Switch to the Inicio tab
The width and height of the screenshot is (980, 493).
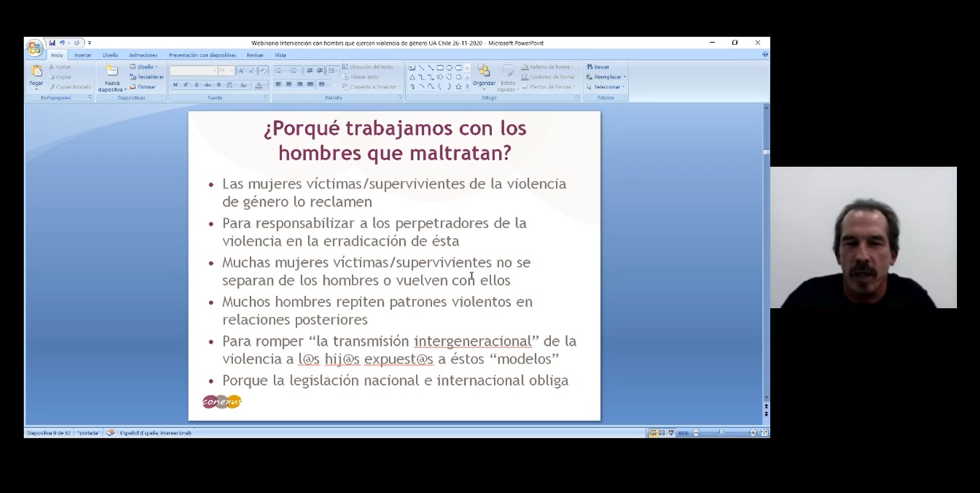click(x=57, y=55)
